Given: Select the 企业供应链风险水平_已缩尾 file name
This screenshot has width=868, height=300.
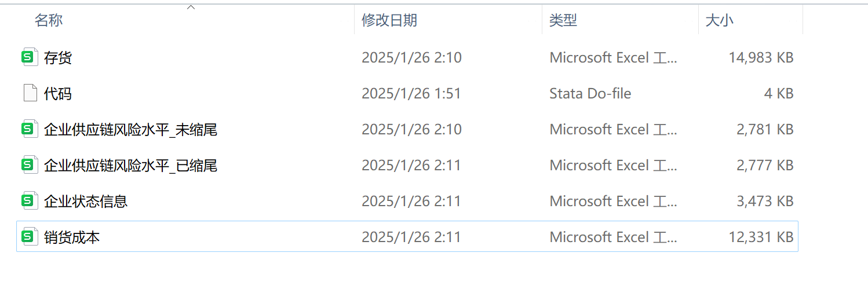Looking at the screenshot, I should 130,165.
